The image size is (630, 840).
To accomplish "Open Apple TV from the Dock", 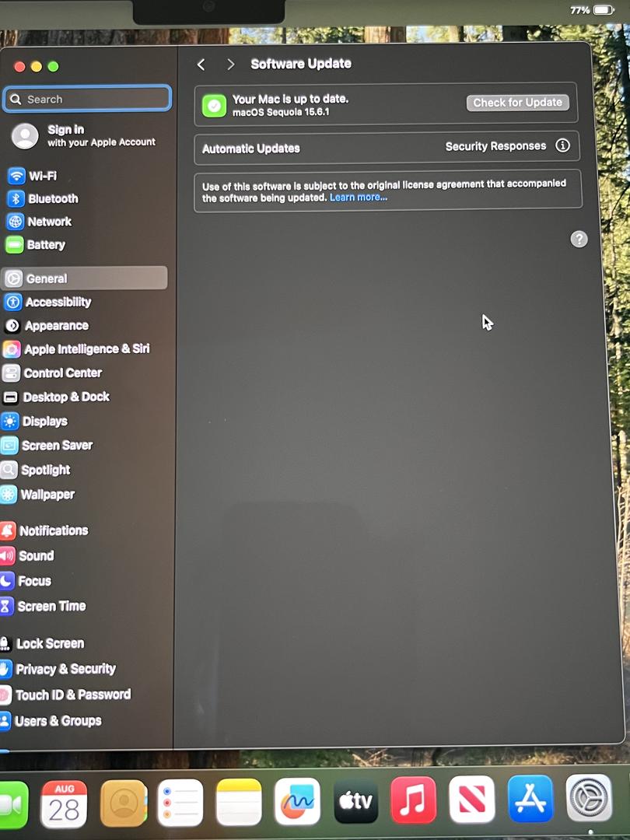I will [x=355, y=801].
